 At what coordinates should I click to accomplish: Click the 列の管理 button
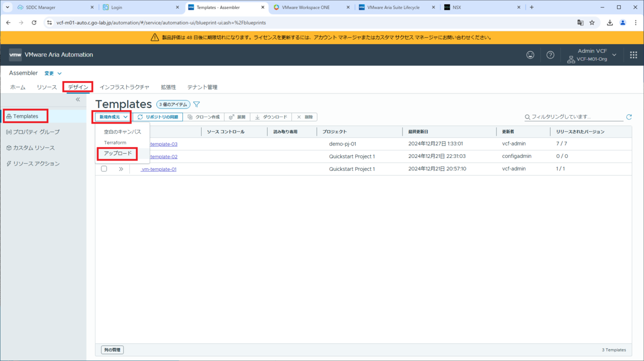pyautogui.click(x=112, y=350)
